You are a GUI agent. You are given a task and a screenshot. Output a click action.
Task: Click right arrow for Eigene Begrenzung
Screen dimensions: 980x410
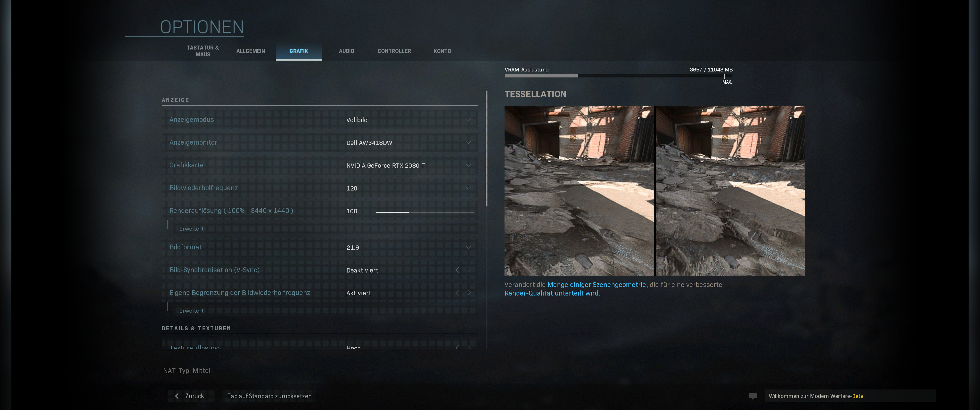tap(469, 293)
